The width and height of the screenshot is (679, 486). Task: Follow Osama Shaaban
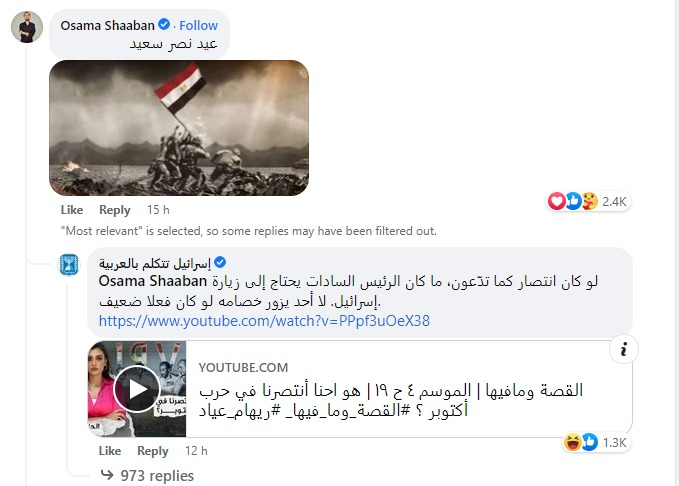coord(198,26)
